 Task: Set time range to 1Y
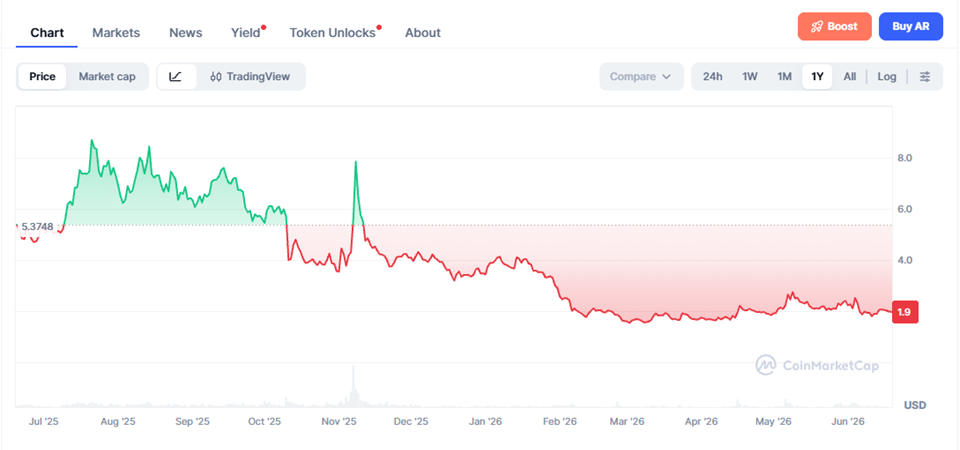(x=817, y=77)
